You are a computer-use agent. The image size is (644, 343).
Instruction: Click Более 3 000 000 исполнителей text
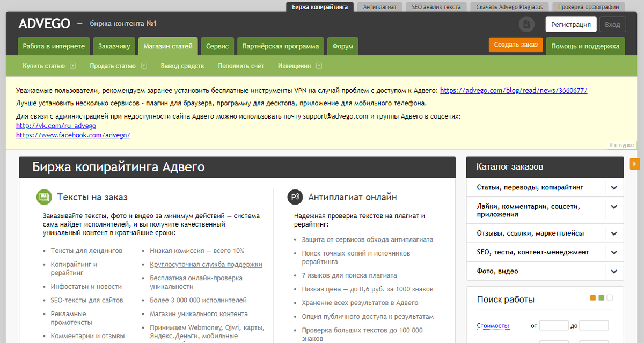pos(198,300)
